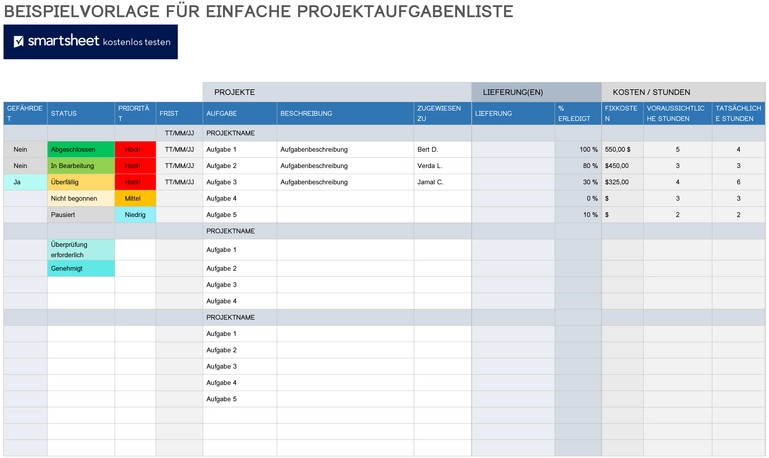Viewport: 769px width, 458px height.
Task: Select the Genehmigt status cell
Action: click(81, 268)
